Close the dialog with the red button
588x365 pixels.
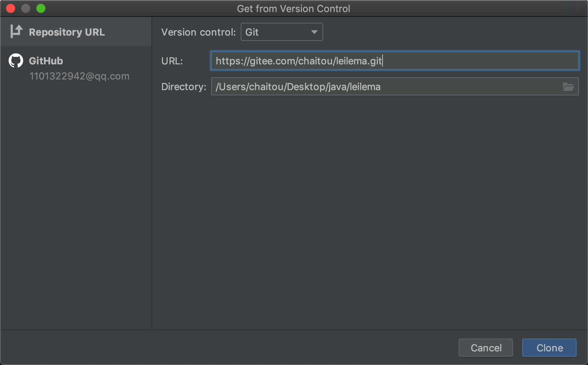pyautogui.click(x=11, y=8)
